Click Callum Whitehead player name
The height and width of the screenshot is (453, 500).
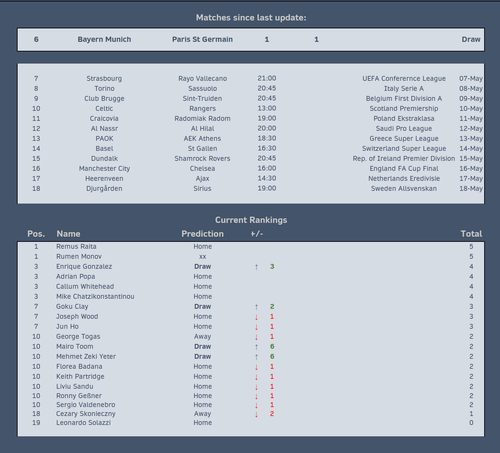[85, 287]
